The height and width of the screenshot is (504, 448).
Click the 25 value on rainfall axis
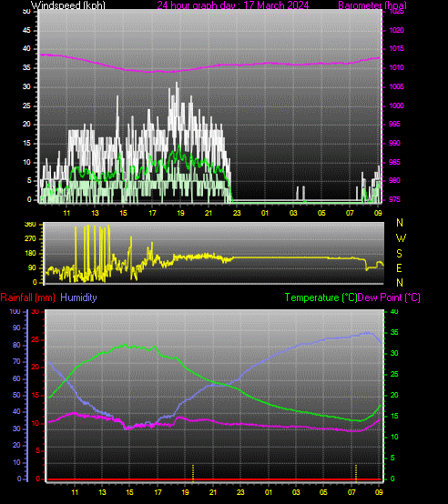click(x=35, y=339)
